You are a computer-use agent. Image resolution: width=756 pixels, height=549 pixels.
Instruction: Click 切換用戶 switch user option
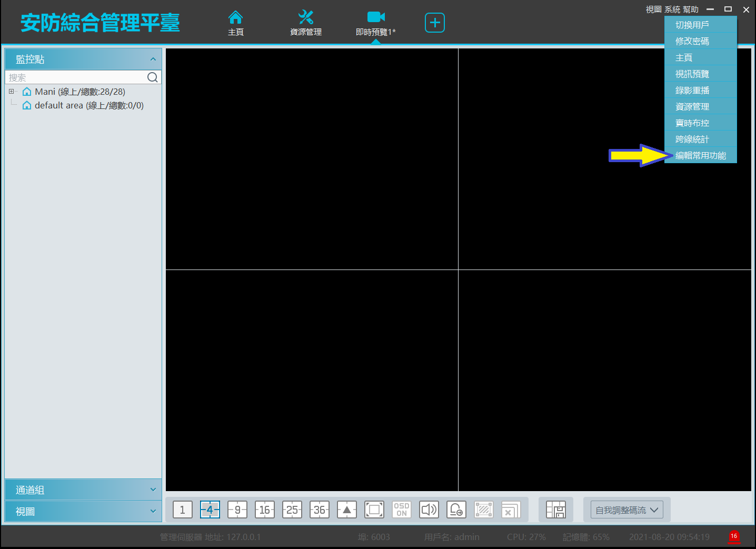pyautogui.click(x=692, y=25)
